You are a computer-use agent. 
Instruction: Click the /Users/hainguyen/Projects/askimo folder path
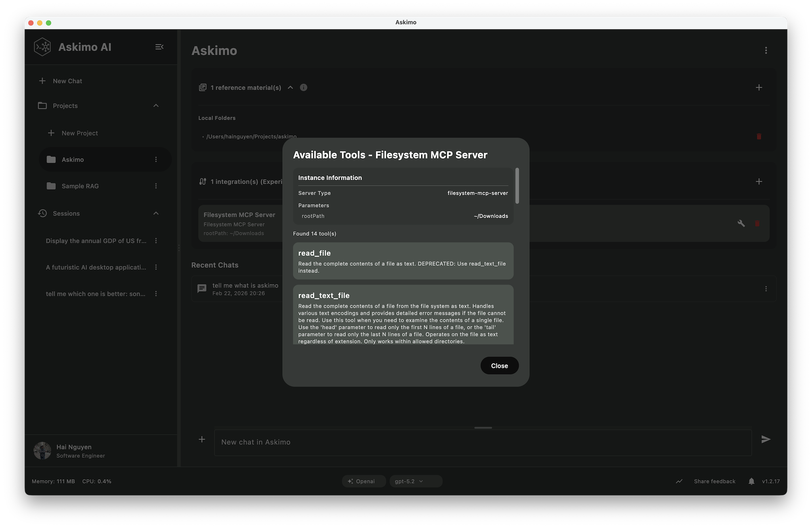pos(251,136)
